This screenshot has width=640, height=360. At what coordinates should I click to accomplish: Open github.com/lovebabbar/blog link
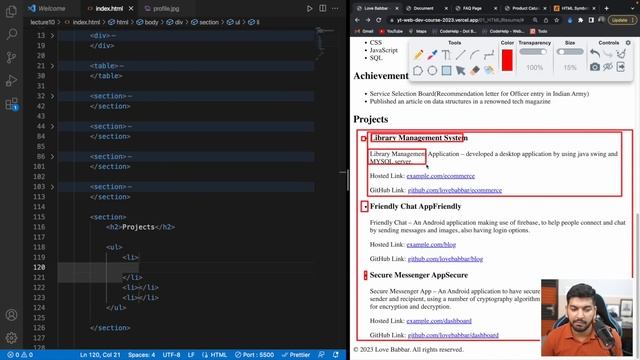[445, 259]
